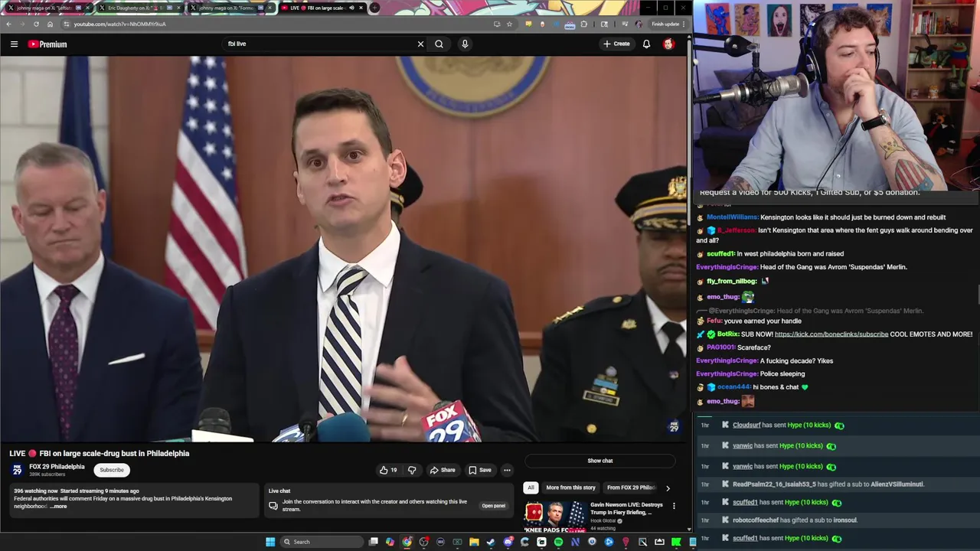Expand the description with '...more'

tap(58, 507)
